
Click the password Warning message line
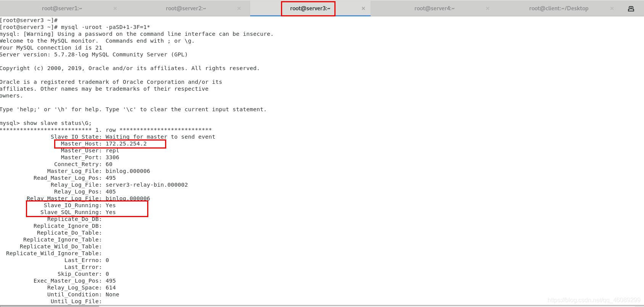(x=137, y=34)
